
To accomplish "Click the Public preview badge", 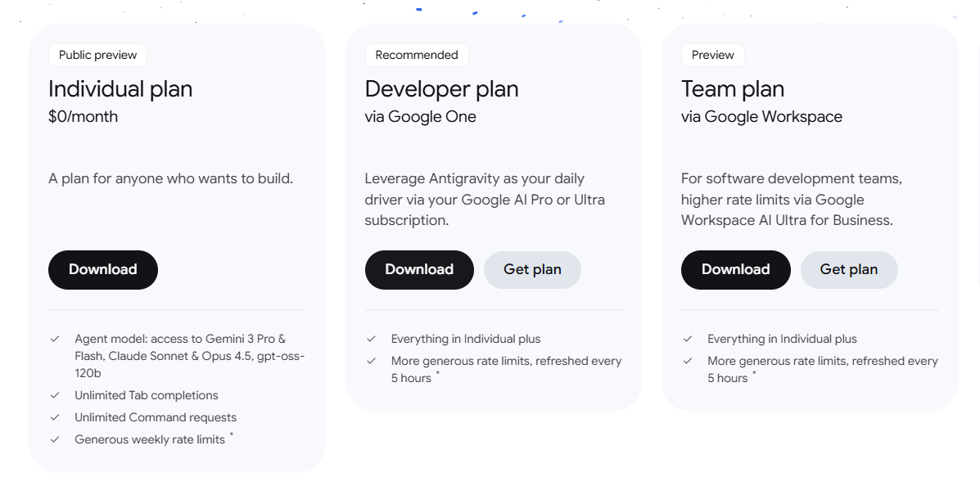I will pyautogui.click(x=97, y=56).
